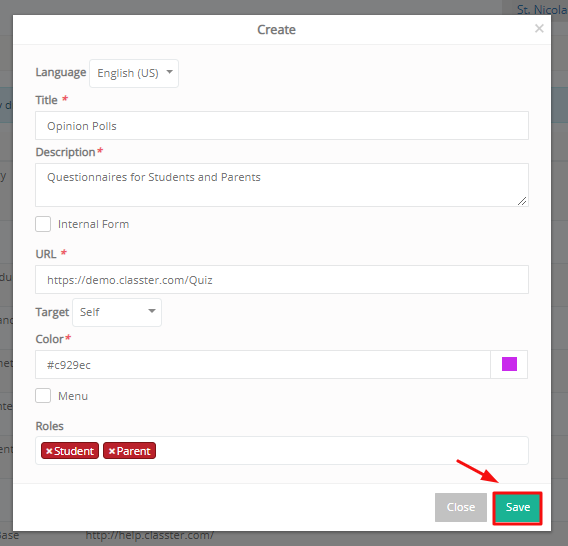Screen dimensions: 568x546
Task: Click the color hex code field
Action: pyautogui.click(x=263, y=364)
